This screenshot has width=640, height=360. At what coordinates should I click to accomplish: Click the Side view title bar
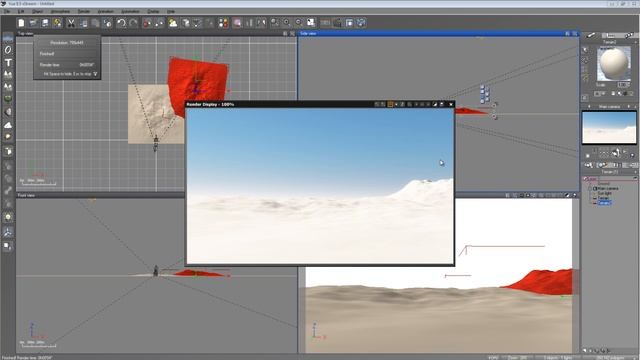pos(438,33)
